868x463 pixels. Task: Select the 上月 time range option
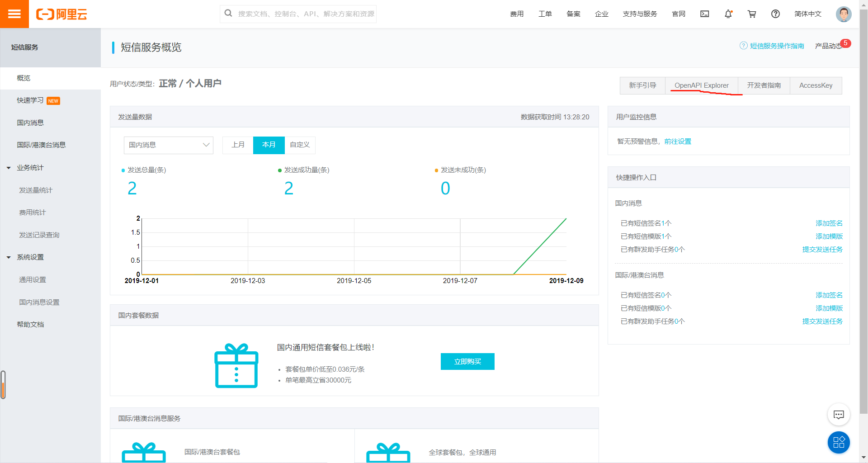tap(238, 145)
